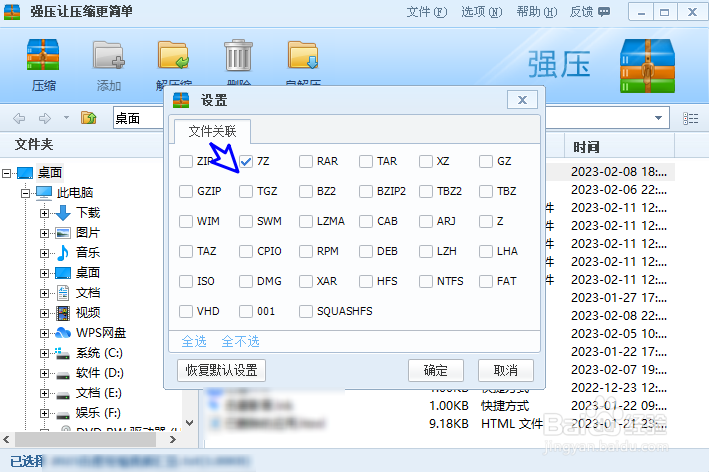Select the Music (音乐) folder in tree
This screenshot has height=472, width=709.
[x=88, y=253]
